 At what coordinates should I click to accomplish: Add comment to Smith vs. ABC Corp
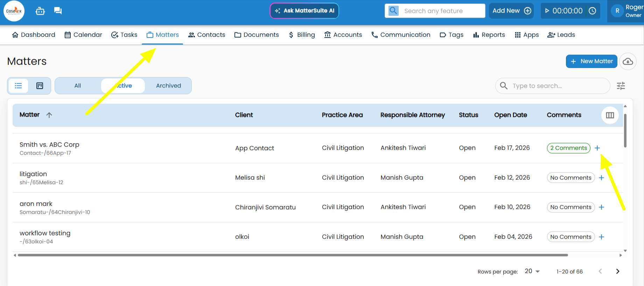597,148
